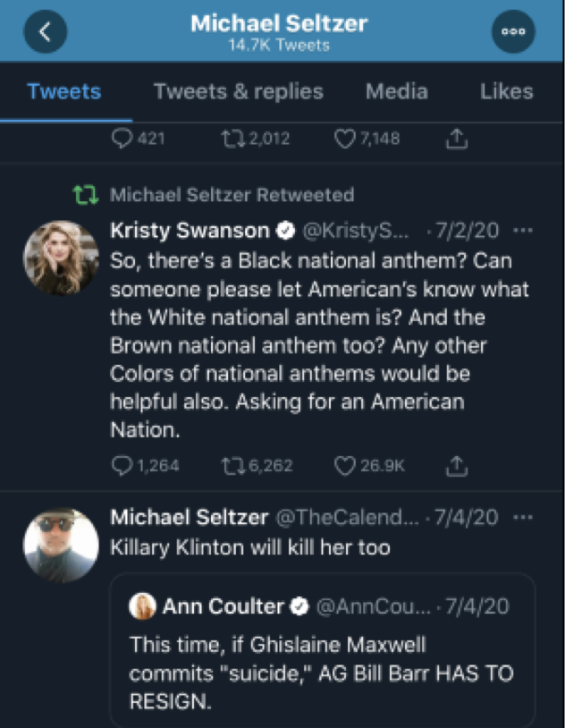
Task: Select the Likes tab
Action: 506,91
